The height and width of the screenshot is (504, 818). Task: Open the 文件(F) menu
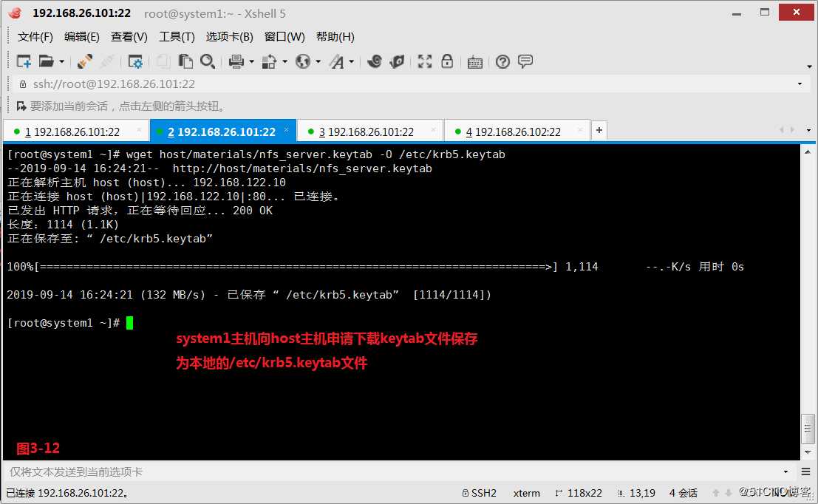coord(35,36)
